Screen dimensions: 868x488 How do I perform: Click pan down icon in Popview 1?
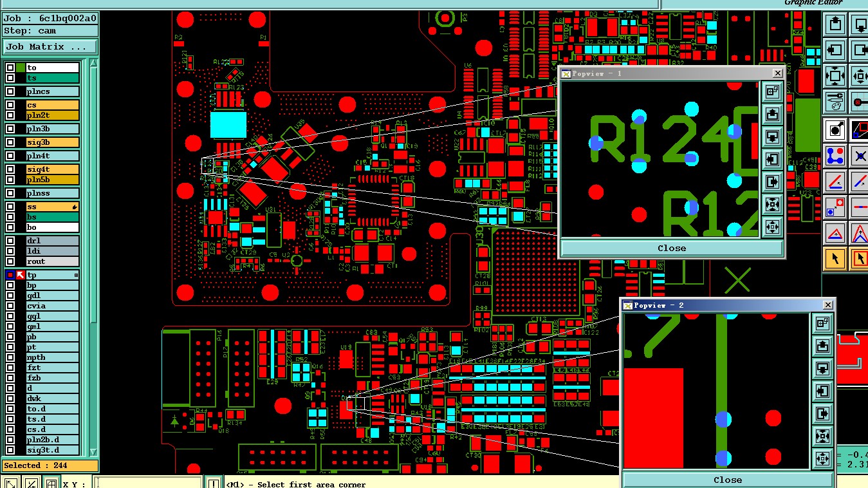click(x=773, y=136)
